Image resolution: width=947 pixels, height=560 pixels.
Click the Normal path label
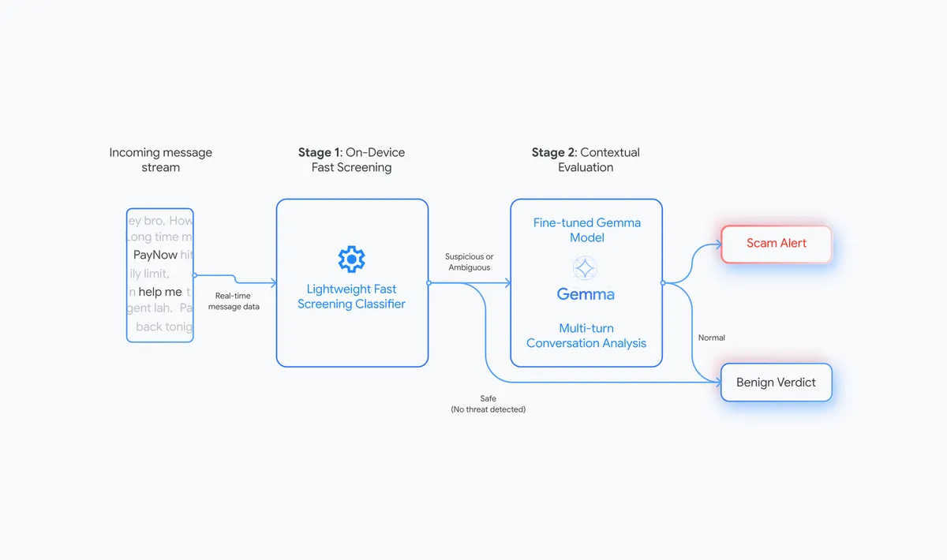[712, 338]
